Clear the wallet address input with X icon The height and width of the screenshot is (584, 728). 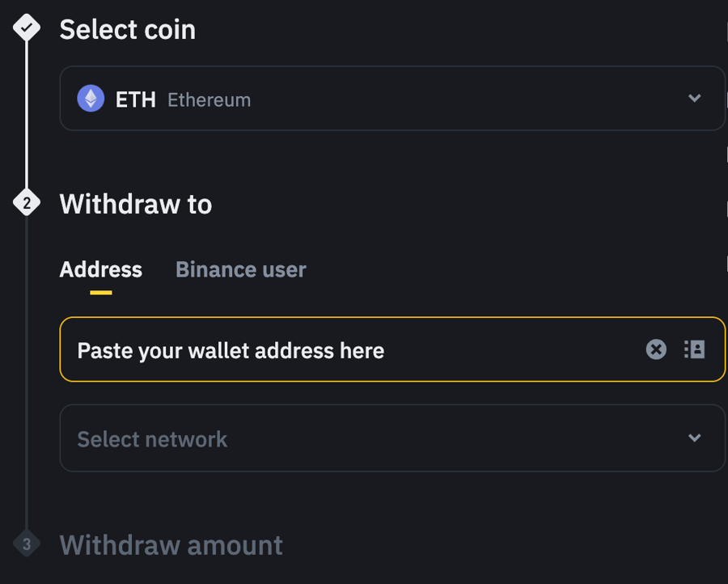(x=655, y=349)
